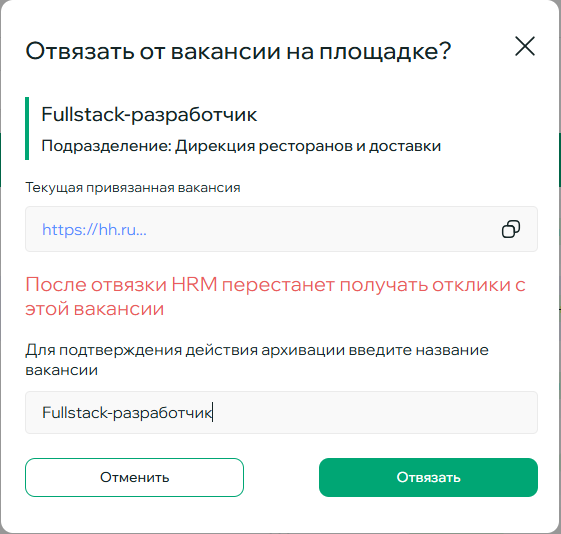Screen dimensions: 561x534
Task: Select the dialog title Отвязать от вакансии на площадке?
Action: pos(238,52)
